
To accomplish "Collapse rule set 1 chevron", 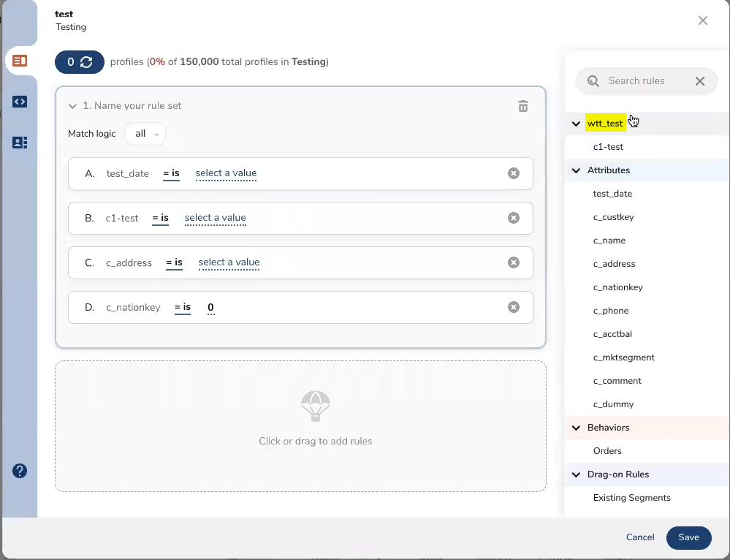I will [x=72, y=106].
